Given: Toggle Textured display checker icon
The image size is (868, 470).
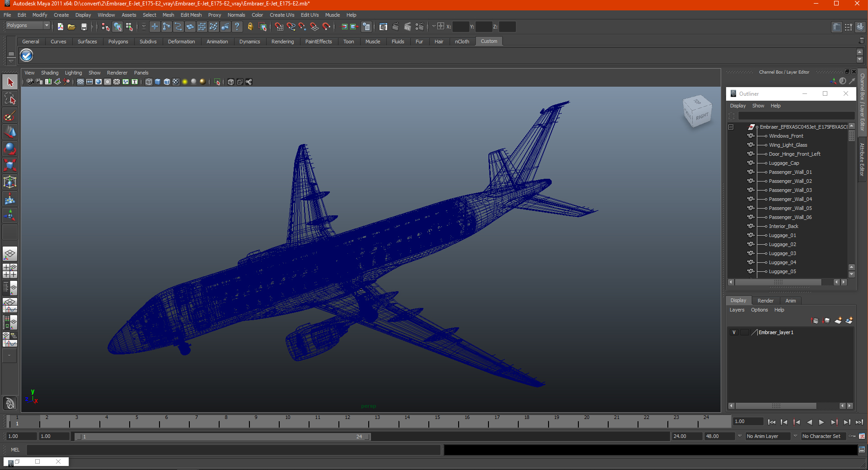Looking at the screenshot, I should [176, 82].
